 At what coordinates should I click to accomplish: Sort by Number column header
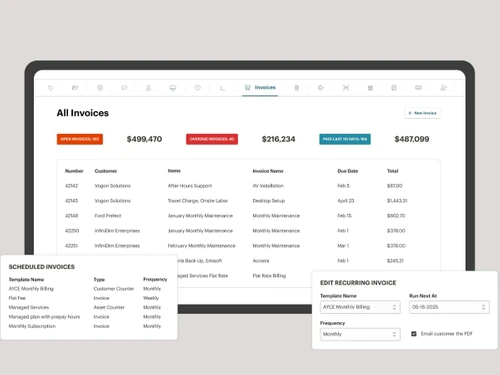click(74, 171)
